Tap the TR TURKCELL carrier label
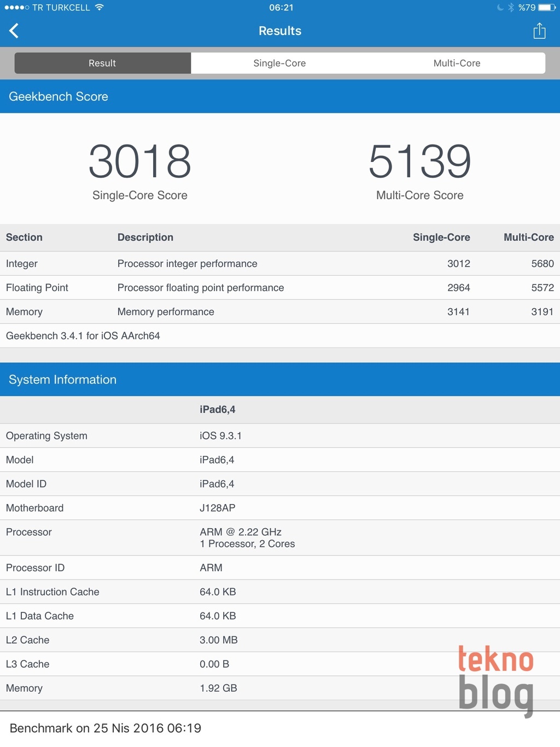 pyautogui.click(x=61, y=7)
